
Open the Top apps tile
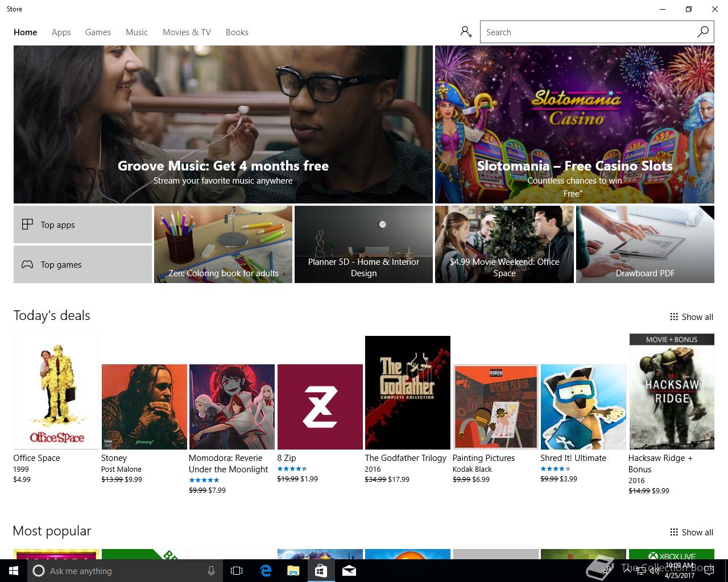tap(82, 225)
